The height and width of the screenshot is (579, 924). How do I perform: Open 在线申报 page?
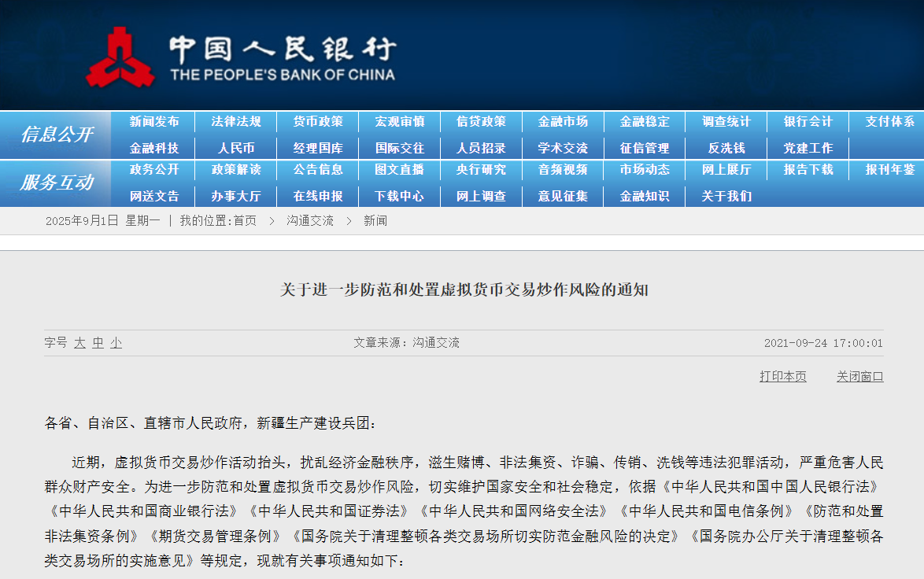(318, 196)
